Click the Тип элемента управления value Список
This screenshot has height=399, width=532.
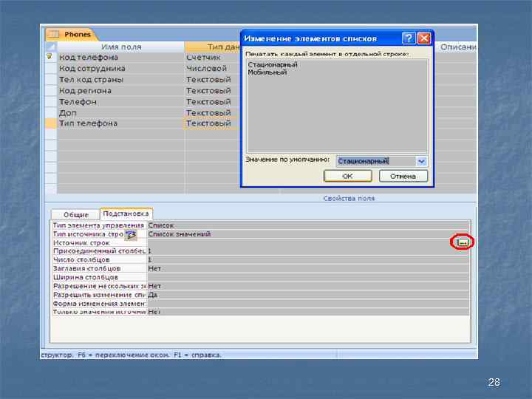(x=308, y=225)
